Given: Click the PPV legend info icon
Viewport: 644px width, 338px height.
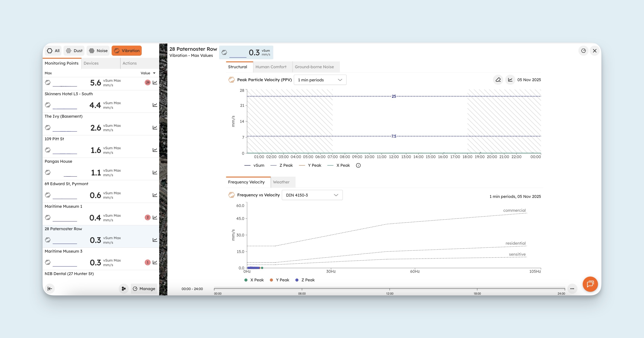Looking at the screenshot, I should coord(358,165).
